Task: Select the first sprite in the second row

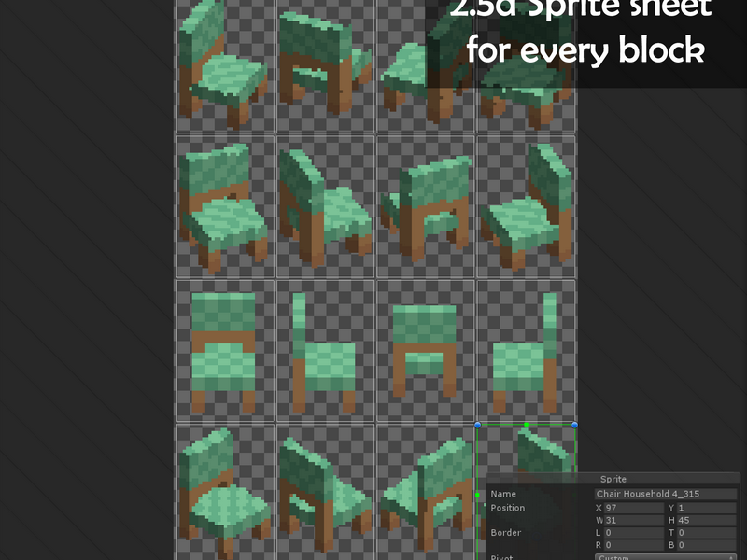Action: 225,206
